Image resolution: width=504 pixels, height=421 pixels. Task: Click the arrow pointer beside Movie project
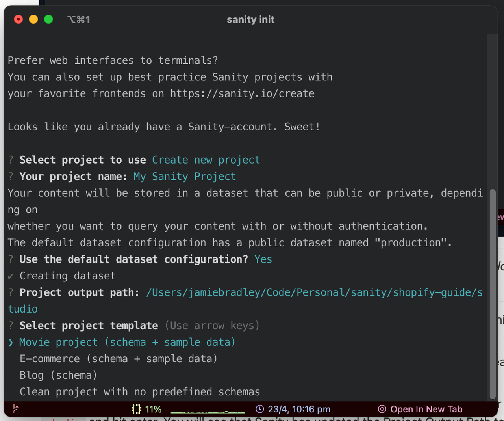(x=9, y=342)
